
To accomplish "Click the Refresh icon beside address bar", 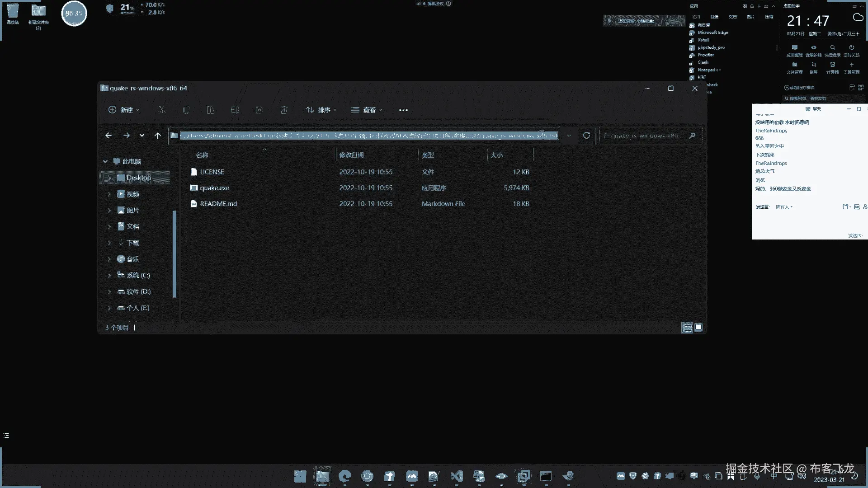I will point(586,136).
